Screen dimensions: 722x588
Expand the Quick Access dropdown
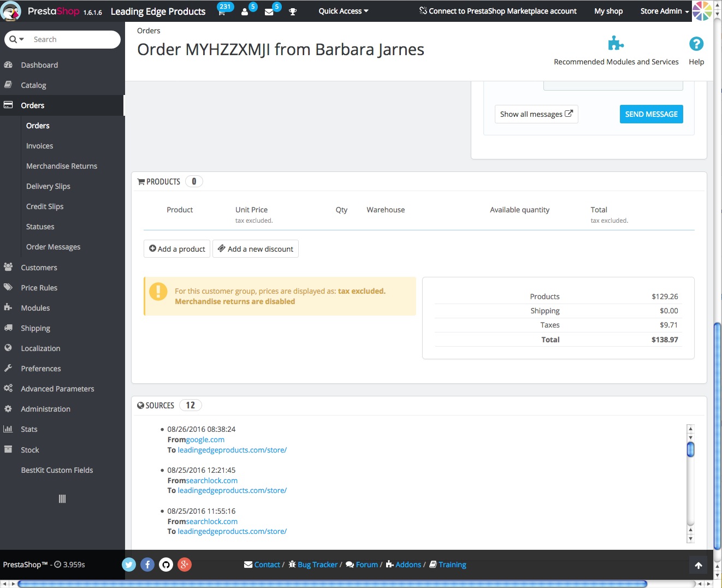344,11
